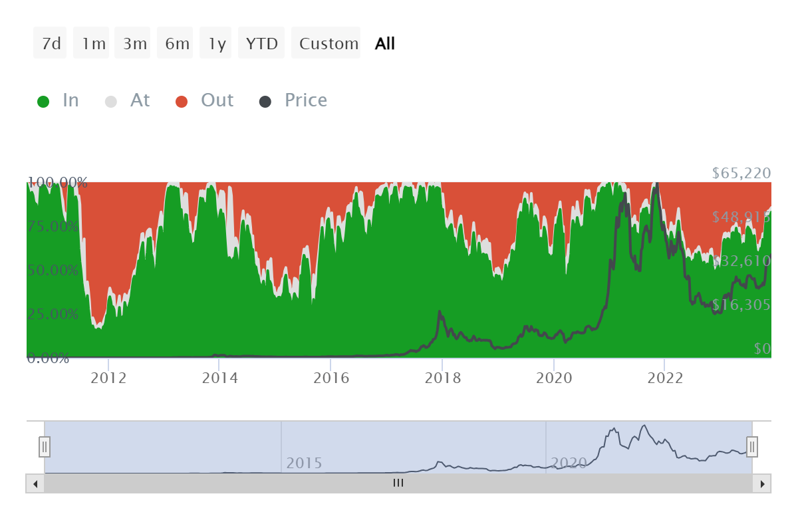The width and height of the screenshot is (798, 532).
Task: Toggle the Price series legend label
Action: click(x=305, y=100)
